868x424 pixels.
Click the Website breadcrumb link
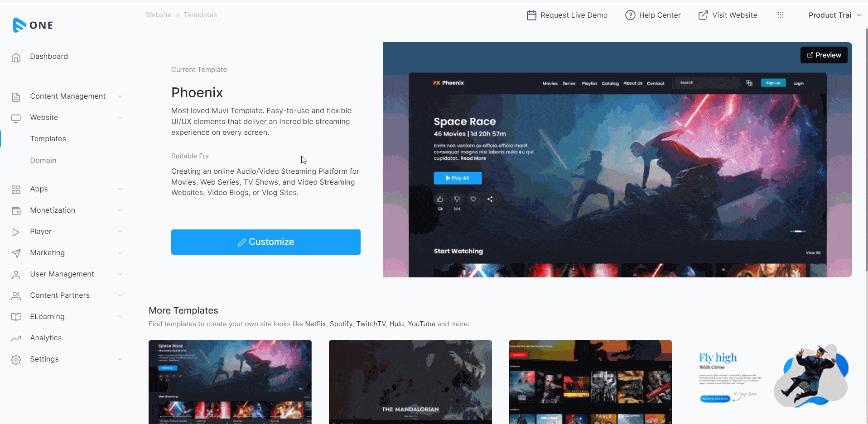tap(159, 15)
